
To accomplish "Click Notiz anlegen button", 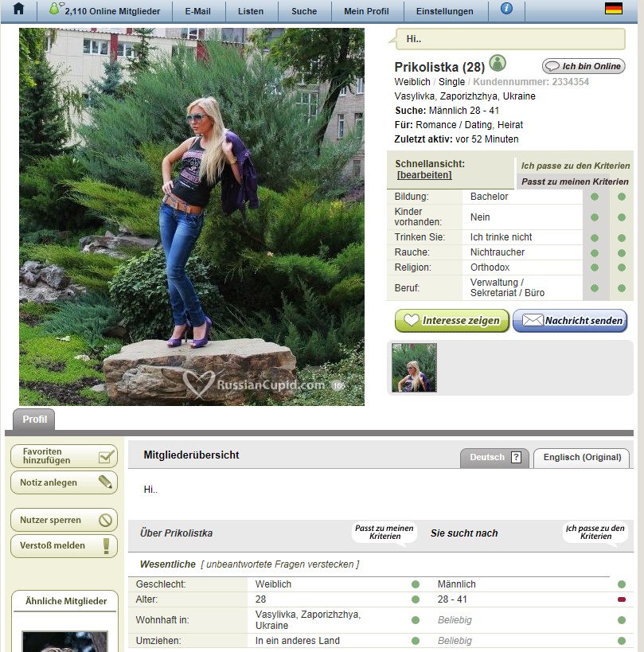I will pyautogui.click(x=64, y=482).
